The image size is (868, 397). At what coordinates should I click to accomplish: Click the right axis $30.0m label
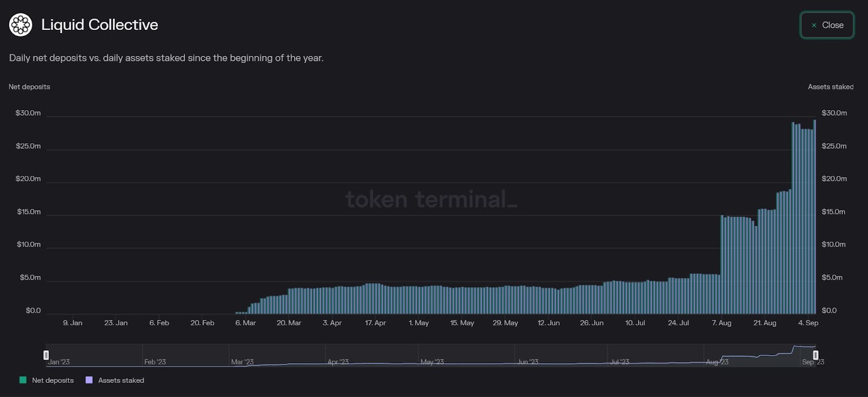[834, 113]
